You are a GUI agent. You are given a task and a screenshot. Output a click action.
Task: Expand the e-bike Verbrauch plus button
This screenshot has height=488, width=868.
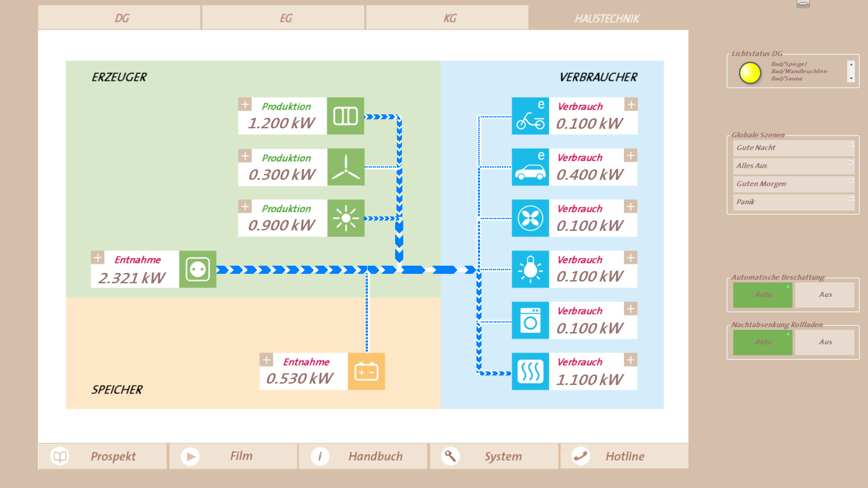(x=631, y=104)
